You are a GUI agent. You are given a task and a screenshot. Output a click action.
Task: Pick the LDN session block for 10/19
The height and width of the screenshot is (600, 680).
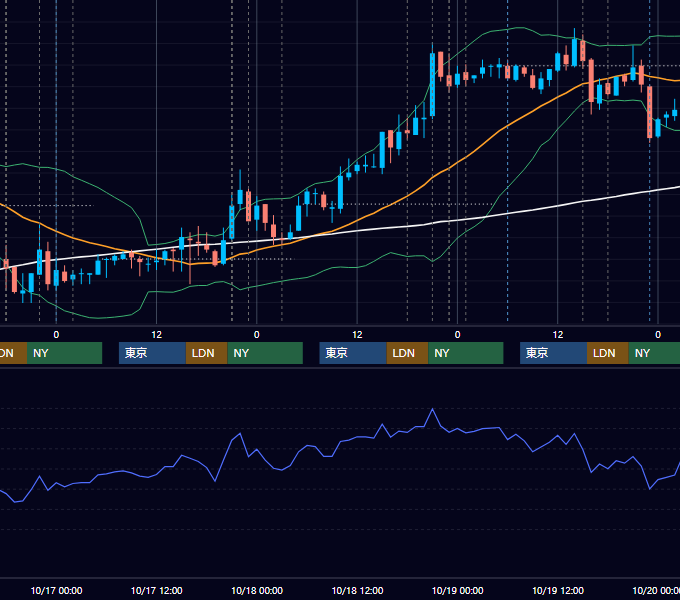608,353
